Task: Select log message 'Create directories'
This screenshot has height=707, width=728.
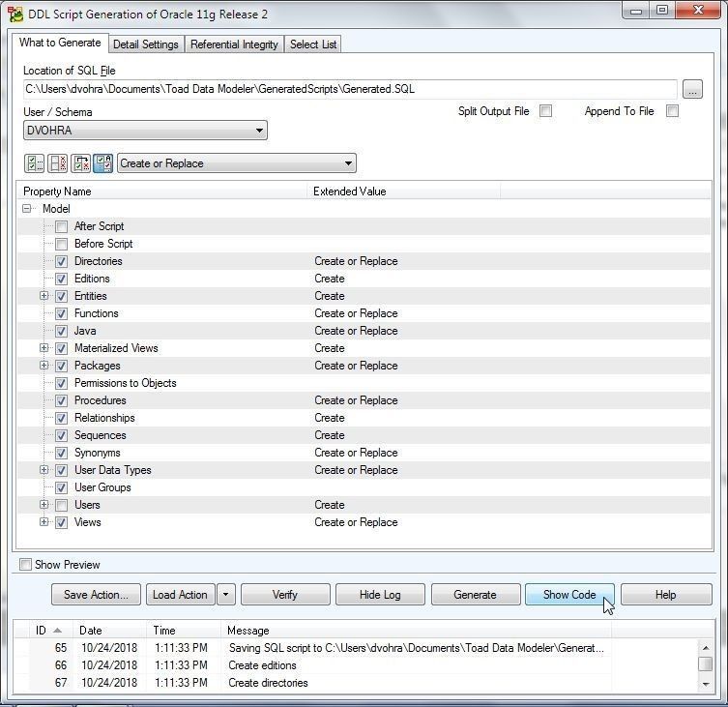Action: [269, 683]
